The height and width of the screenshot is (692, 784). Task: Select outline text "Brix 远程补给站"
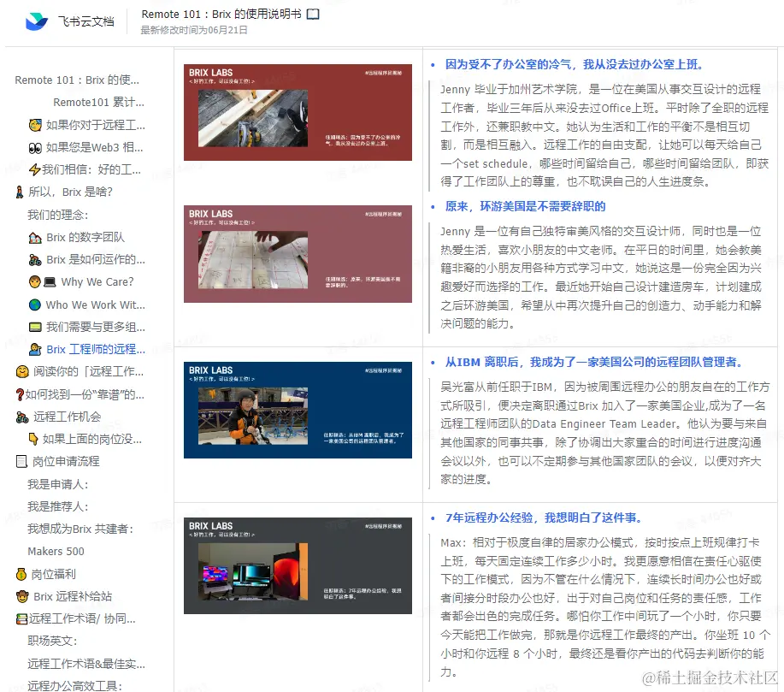73,596
